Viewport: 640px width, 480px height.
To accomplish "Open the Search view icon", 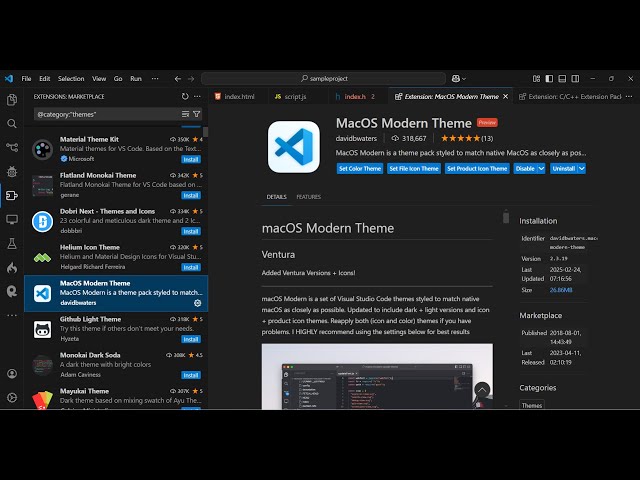I will 12,124.
